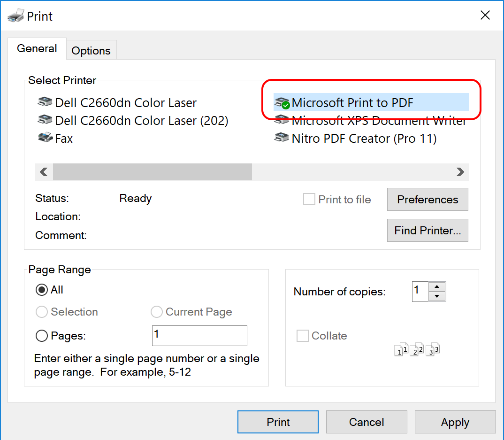
Task: Open the General tab
Action: point(37,48)
